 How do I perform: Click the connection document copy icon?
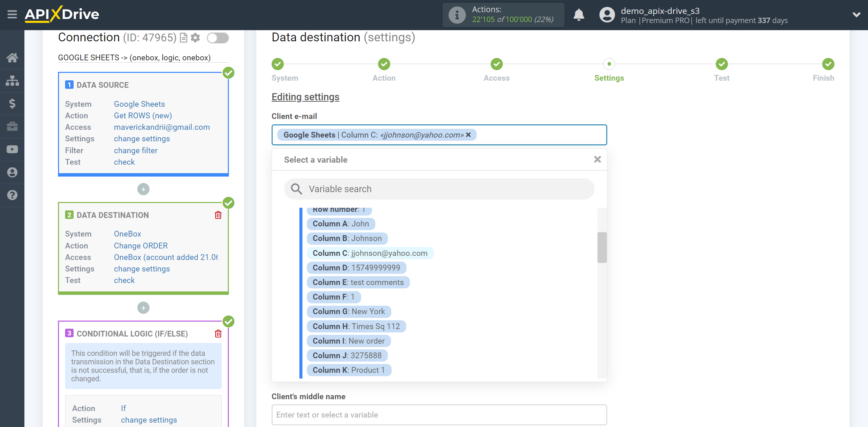[183, 38]
